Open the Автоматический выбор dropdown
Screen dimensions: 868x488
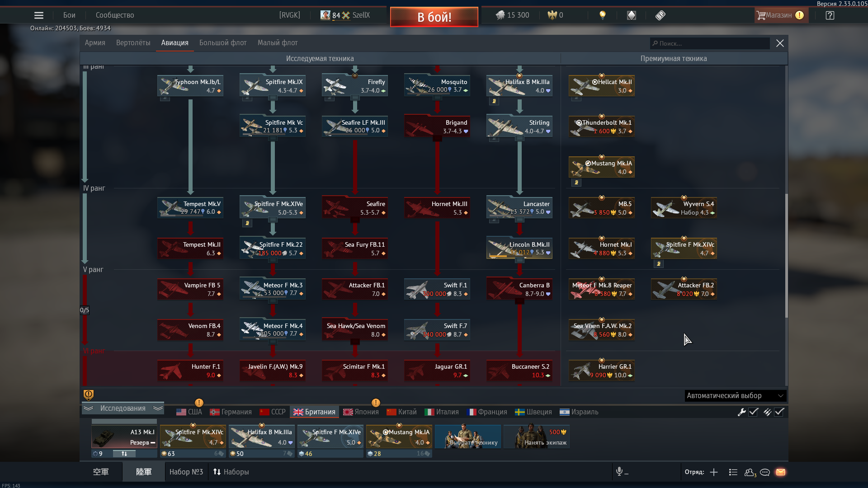(x=736, y=396)
